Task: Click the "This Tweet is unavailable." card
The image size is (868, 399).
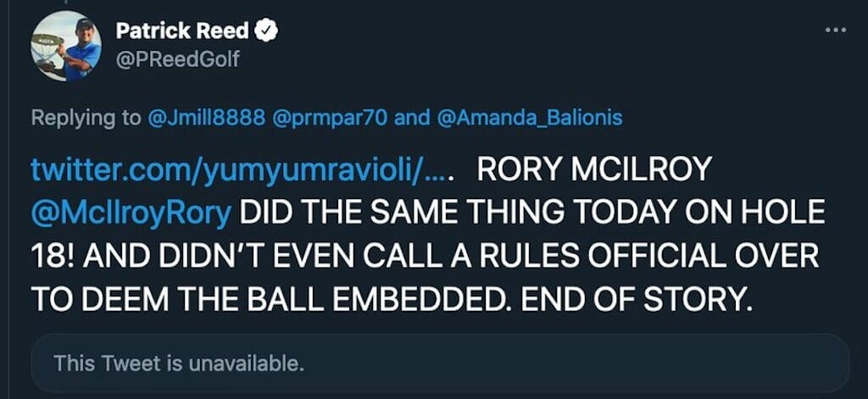Action: pyautogui.click(x=439, y=365)
